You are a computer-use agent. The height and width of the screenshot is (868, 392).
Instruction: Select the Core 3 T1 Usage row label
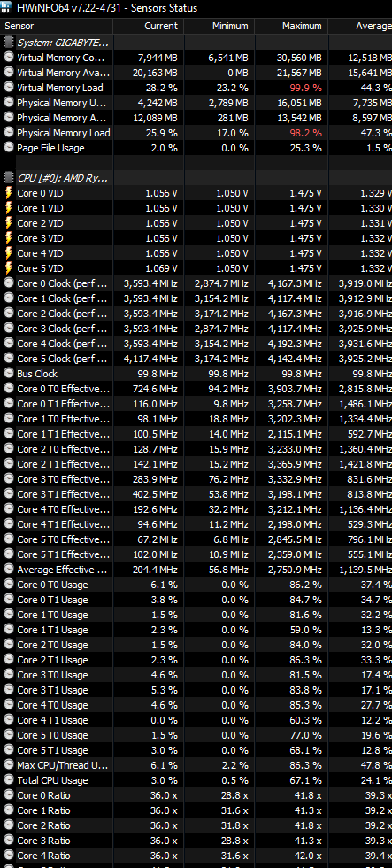pos(52,690)
